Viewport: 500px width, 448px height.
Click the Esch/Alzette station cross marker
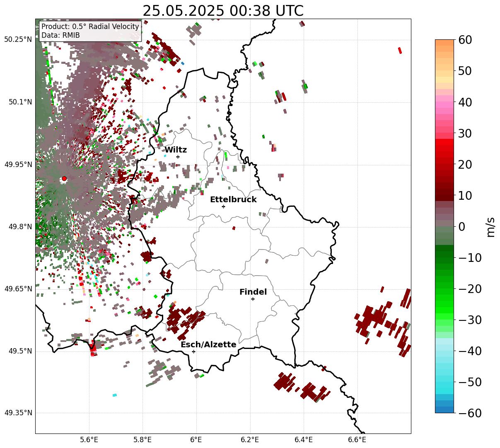pyautogui.click(x=193, y=351)
